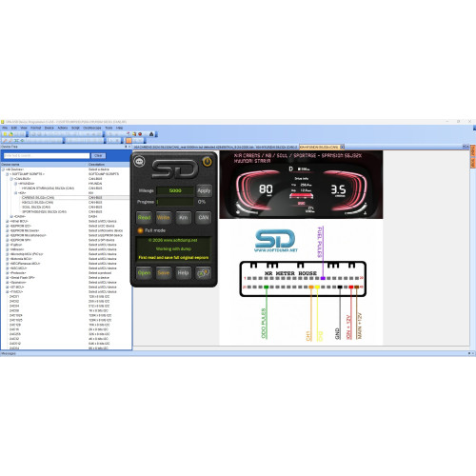Click the pin icon on Device Files panel
The width and height of the screenshot is (476, 476).
point(126,147)
